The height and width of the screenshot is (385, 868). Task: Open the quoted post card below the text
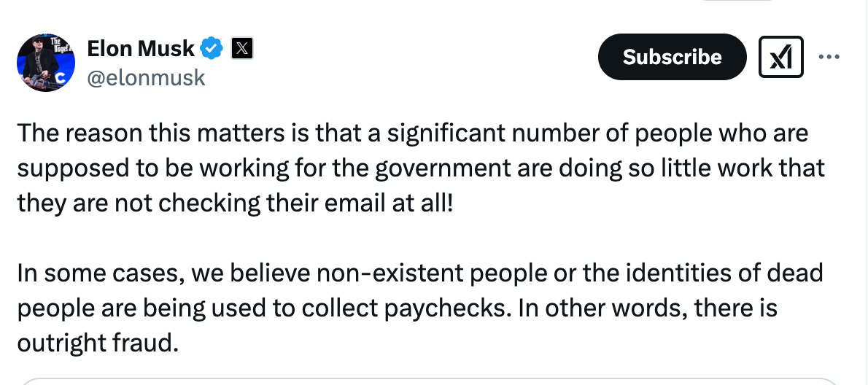click(430, 381)
